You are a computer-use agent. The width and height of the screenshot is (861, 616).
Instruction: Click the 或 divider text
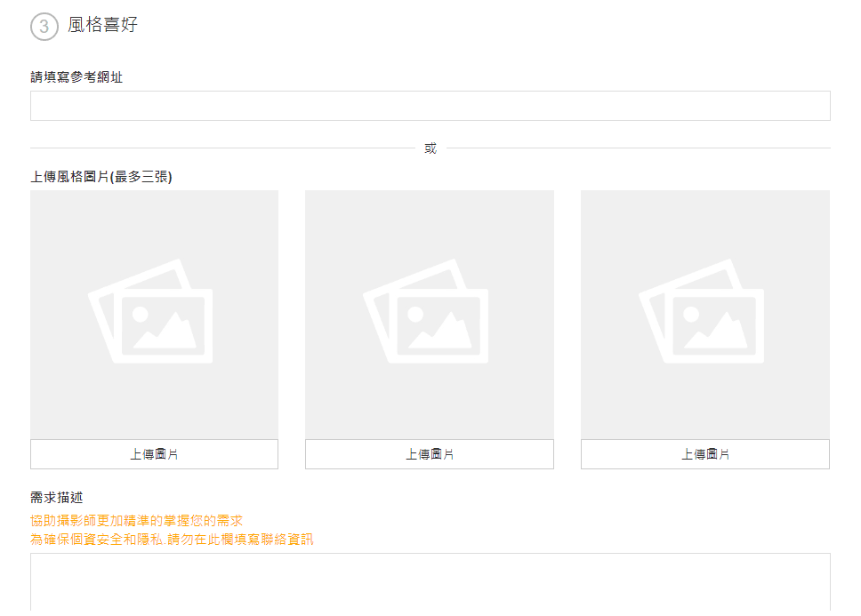point(430,148)
